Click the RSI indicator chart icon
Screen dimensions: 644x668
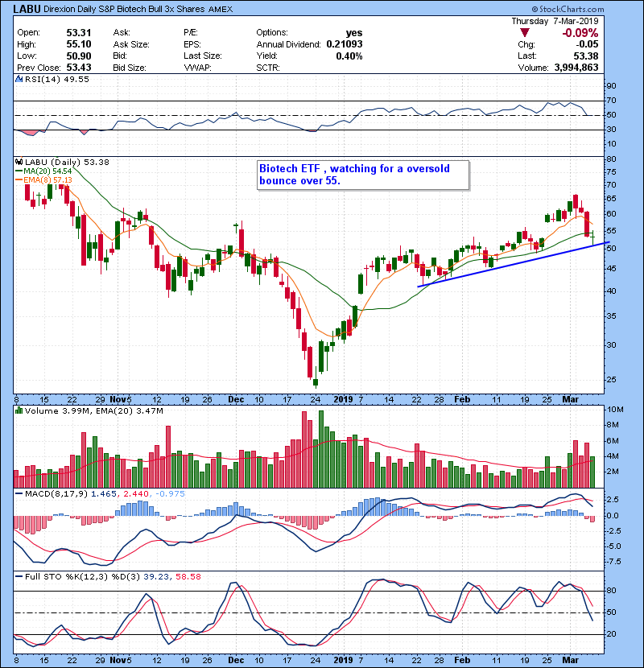point(19,79)
